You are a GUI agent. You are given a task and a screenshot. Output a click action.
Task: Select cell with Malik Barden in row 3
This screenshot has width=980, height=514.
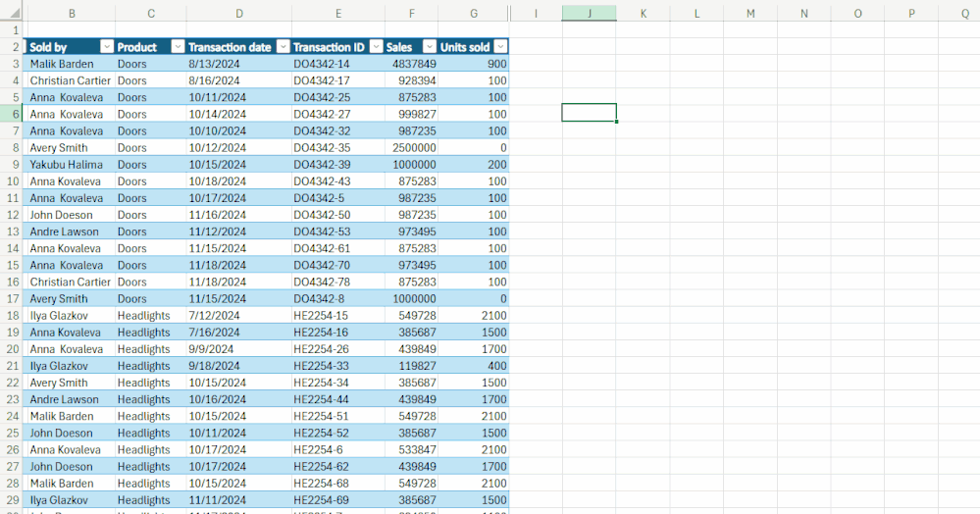pos(70,64)
